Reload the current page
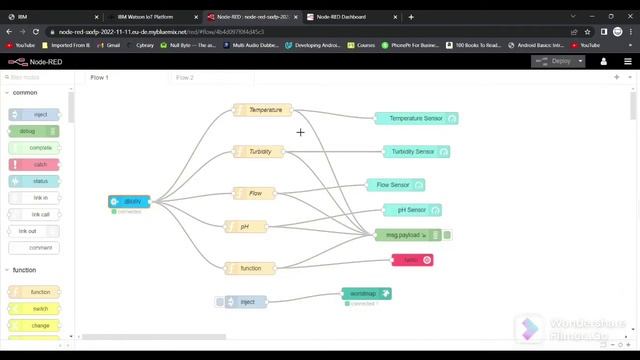Image resolution: width=640 pixels, height=360 pixels. (36, 32)
